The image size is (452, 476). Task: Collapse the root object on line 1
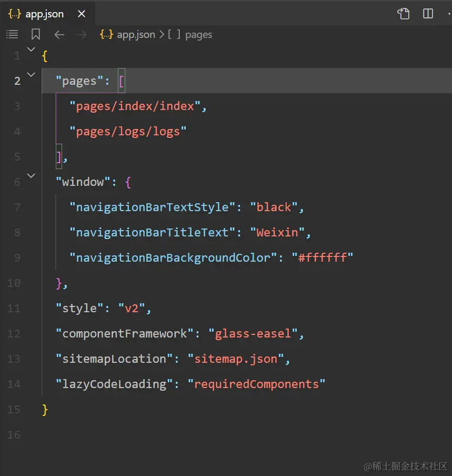click(31, 49)
